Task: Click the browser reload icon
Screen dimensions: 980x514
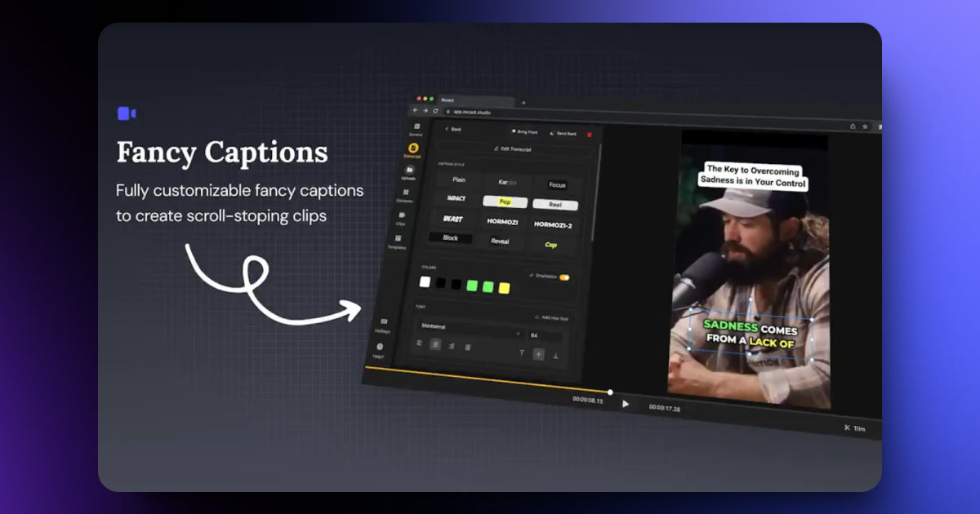Action: (435, 110)
